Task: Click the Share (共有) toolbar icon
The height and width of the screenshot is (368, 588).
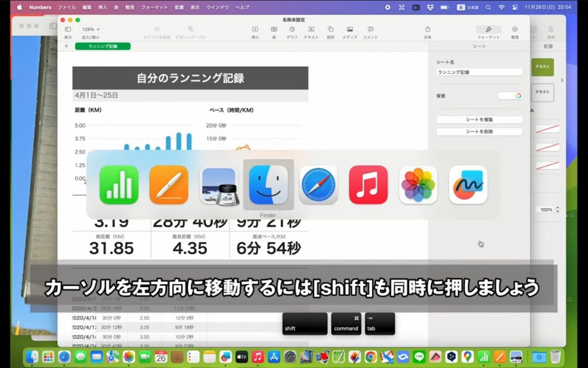Action: 428,29
